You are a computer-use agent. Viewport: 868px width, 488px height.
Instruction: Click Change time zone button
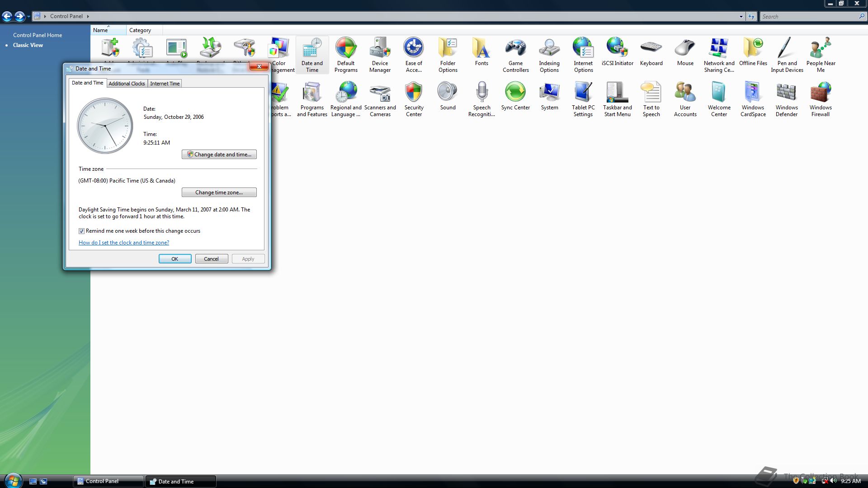click(219, 192)
